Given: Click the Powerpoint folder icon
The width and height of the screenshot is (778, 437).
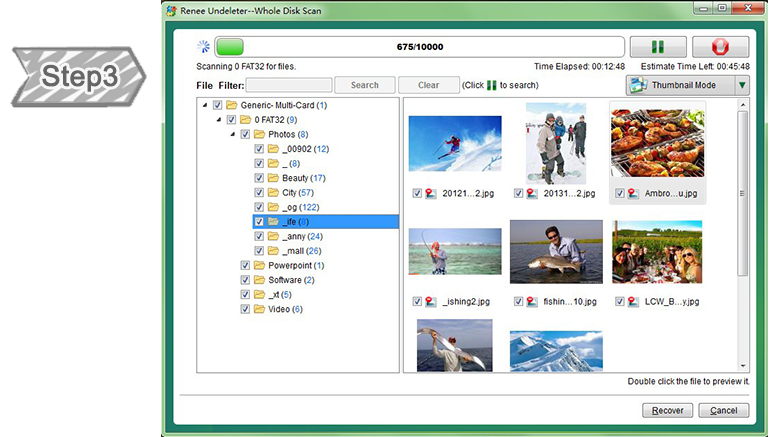Looking at the screenshot, I should click(x=259, y=265).
